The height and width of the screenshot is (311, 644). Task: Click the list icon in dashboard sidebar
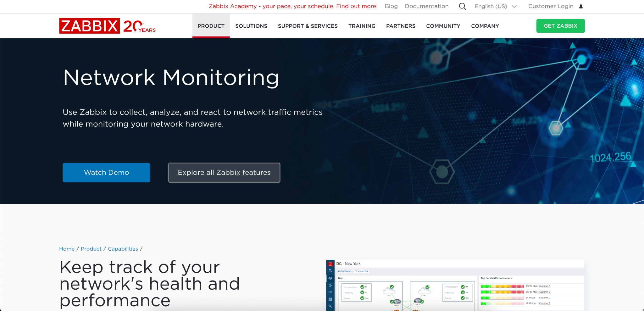tap(330, 292)
